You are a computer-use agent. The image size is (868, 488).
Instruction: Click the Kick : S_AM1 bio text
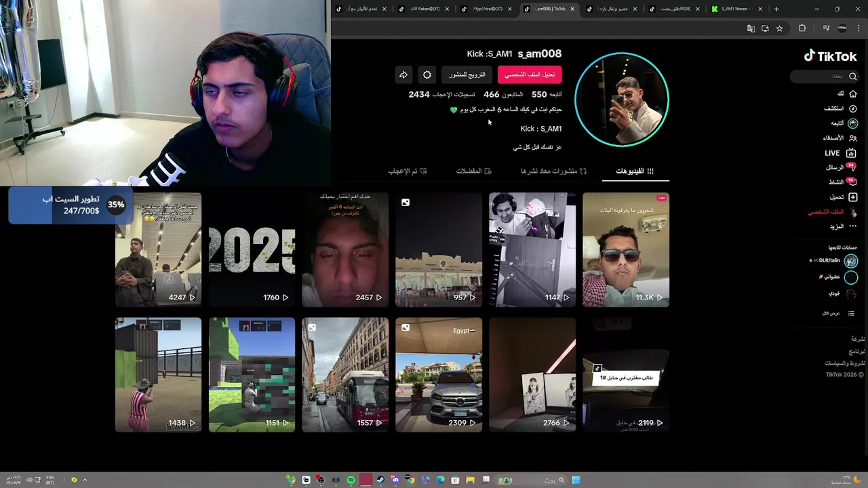point(540,129)
